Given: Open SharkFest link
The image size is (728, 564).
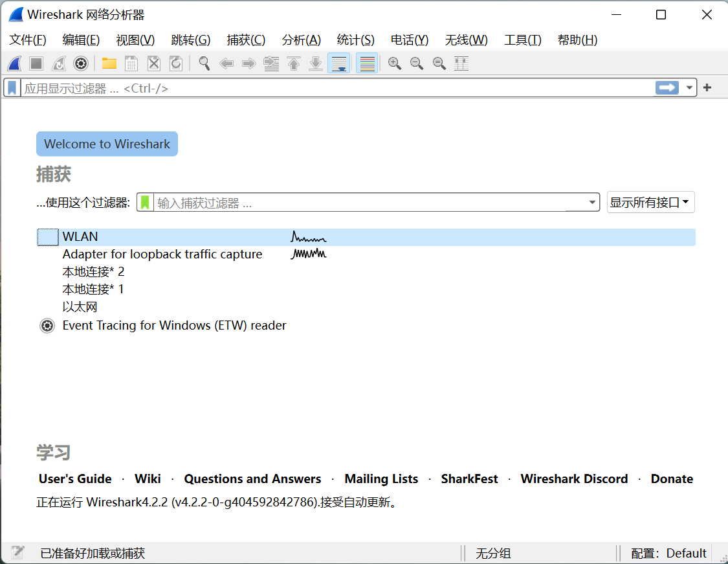Looking at the screenshot, I should point(469,479).
